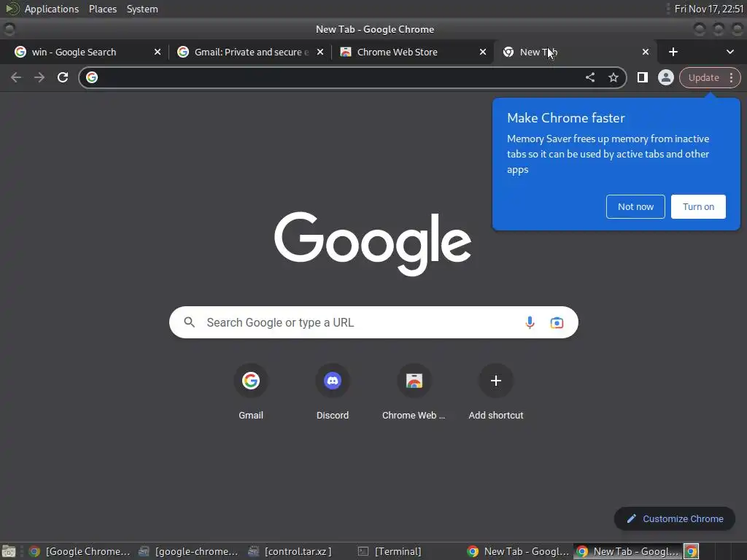Click the magnifier icon in the search box

click(189, 322)
